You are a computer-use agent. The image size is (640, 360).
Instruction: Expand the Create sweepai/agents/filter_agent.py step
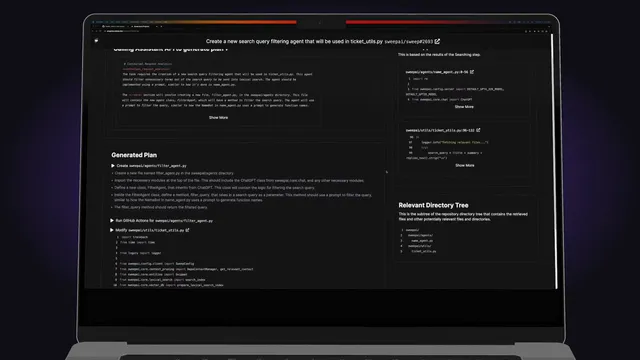113,166
